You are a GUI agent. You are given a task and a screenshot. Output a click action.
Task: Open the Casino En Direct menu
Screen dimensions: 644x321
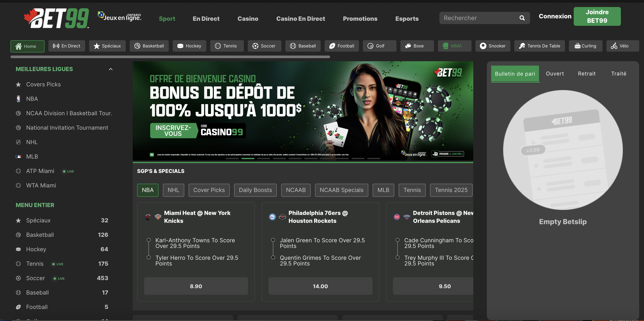(x=300, y=19)
